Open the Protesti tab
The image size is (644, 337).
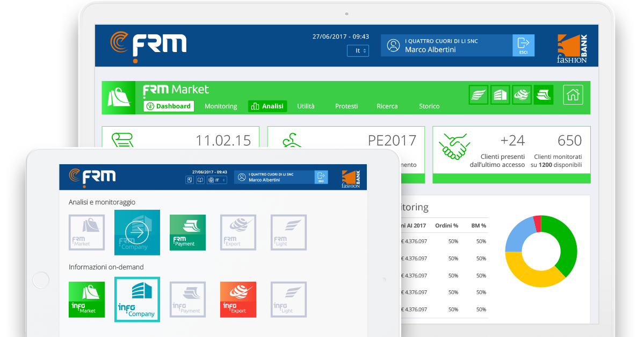(346, 106)
